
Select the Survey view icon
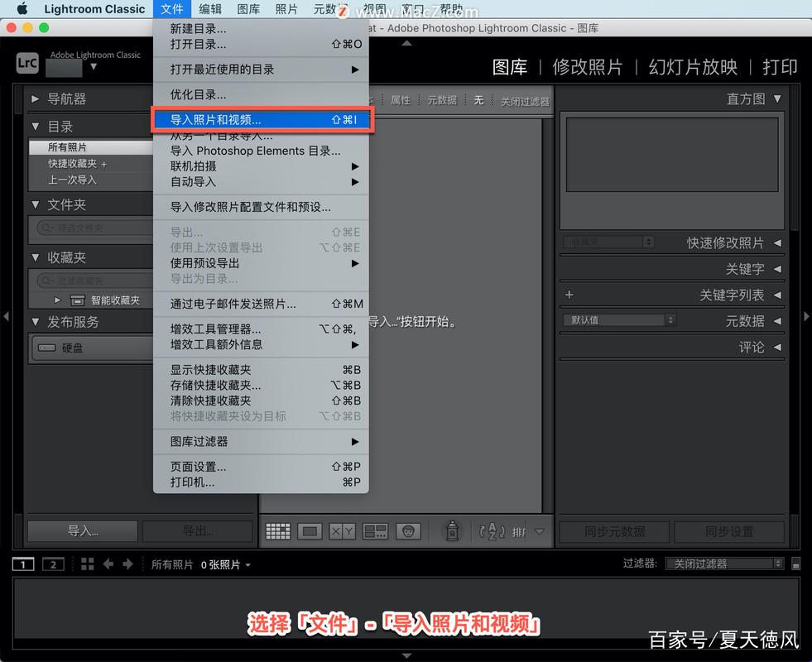375,530
